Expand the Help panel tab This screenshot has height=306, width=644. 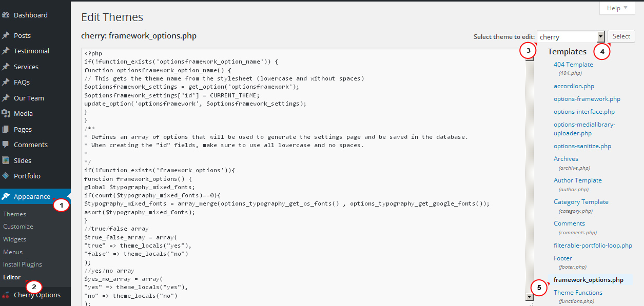[x=617, y=8]
